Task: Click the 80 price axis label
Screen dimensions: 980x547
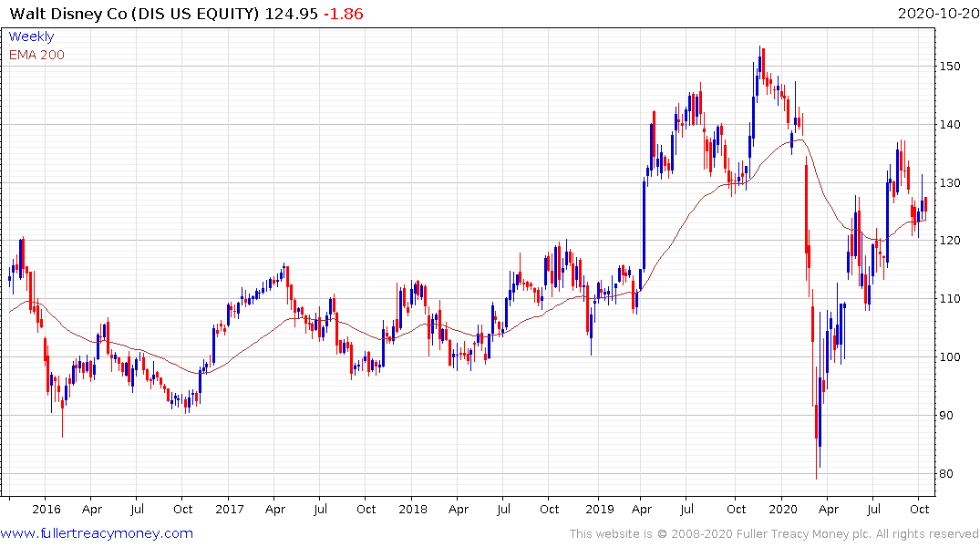Action: tap(947, 474)
